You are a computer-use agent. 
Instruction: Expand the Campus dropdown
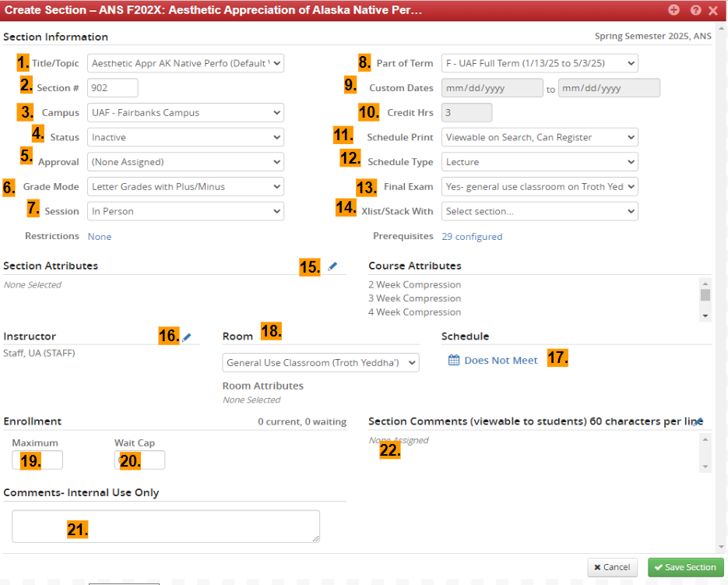[x=185, y=113]
